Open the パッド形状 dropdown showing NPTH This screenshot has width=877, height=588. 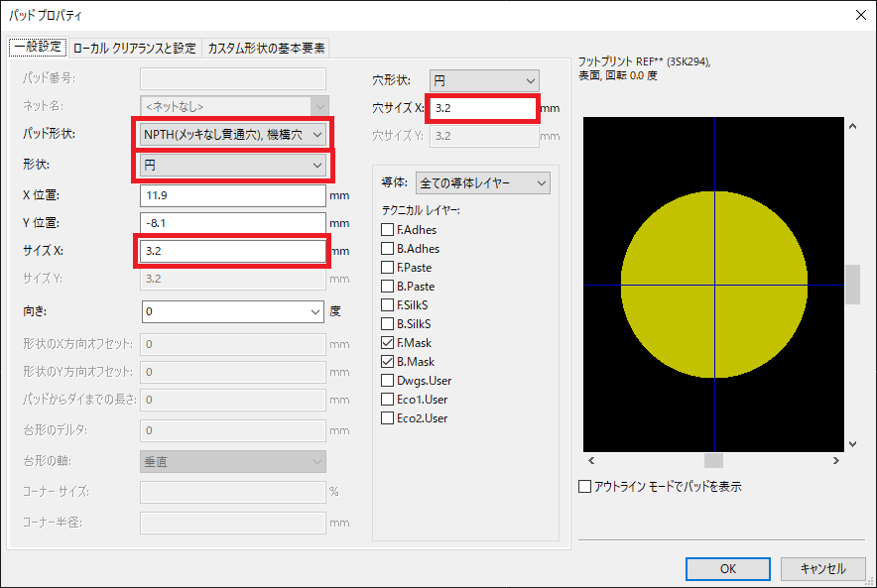[233, 135]
